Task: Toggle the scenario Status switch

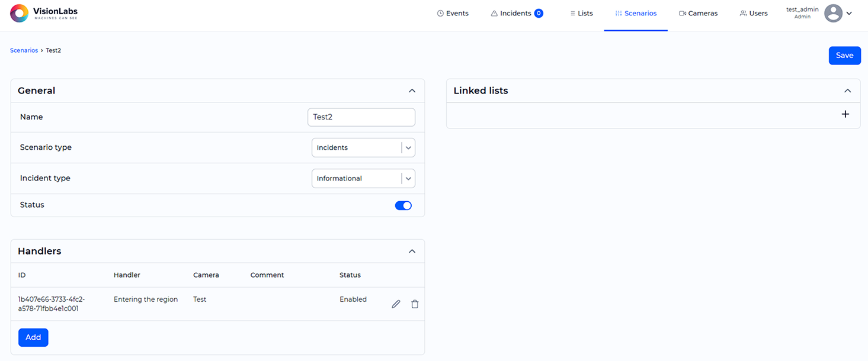Action: [x=403, y=205]
